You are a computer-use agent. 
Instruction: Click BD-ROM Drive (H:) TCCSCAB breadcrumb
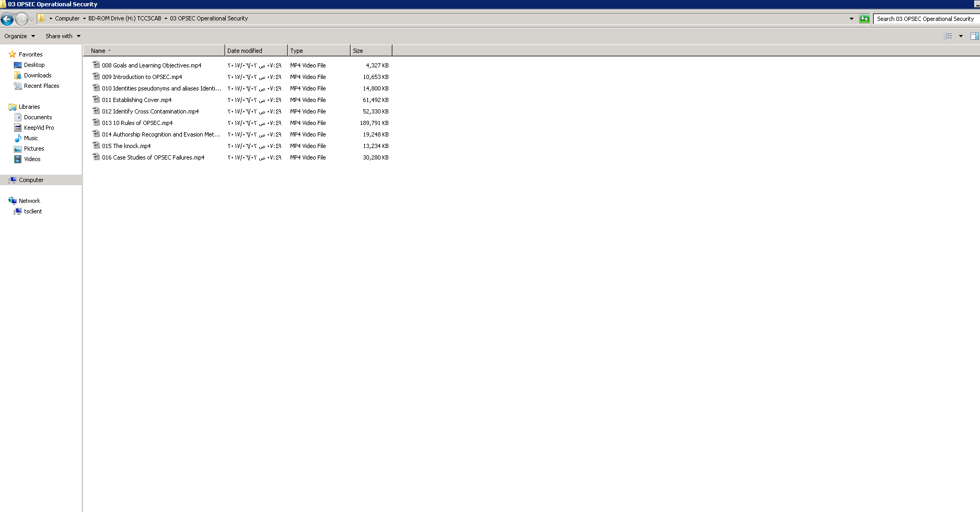(124, 18)
